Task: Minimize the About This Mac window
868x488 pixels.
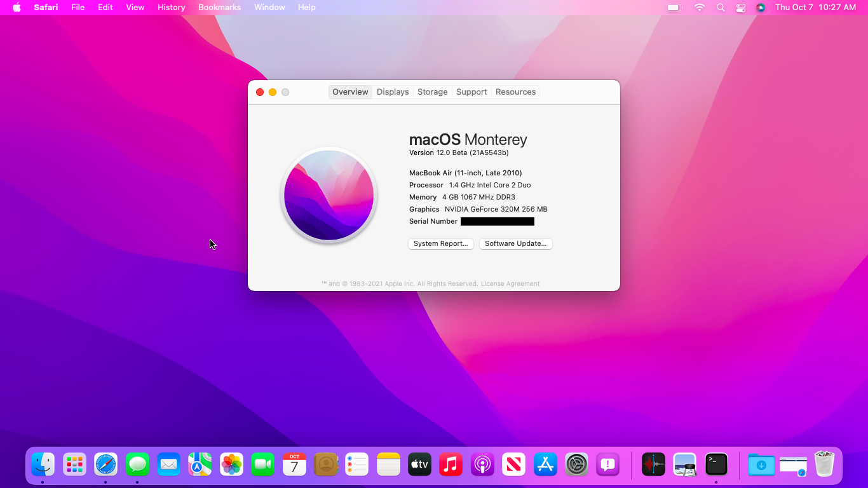Action: [273, 92]
